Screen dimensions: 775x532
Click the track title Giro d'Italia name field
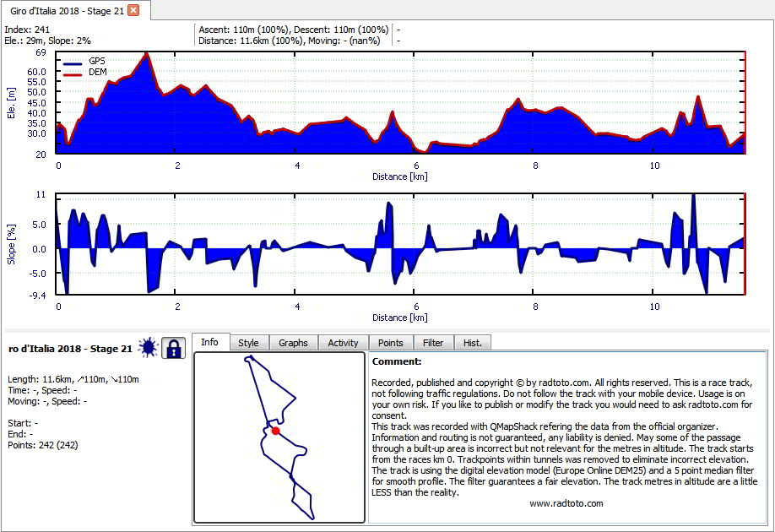point(70,349)
